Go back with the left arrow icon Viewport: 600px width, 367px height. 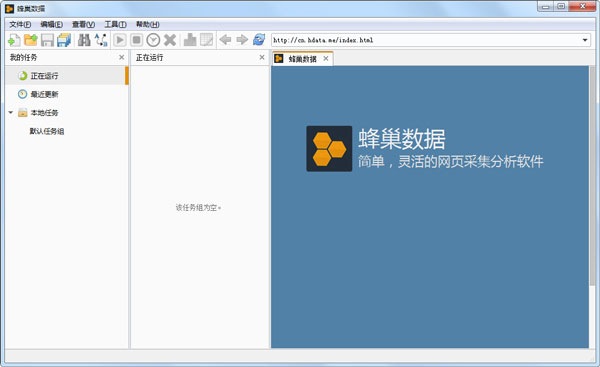point(225,40)
